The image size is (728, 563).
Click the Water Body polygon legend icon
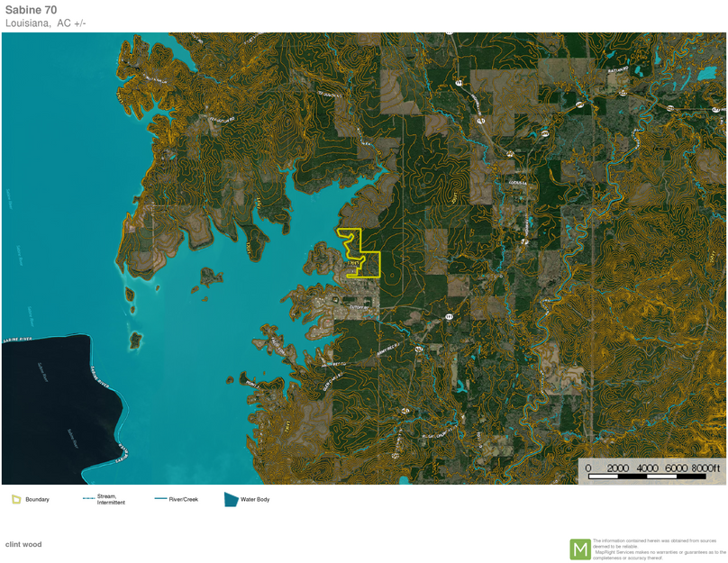tap(231, 499)
